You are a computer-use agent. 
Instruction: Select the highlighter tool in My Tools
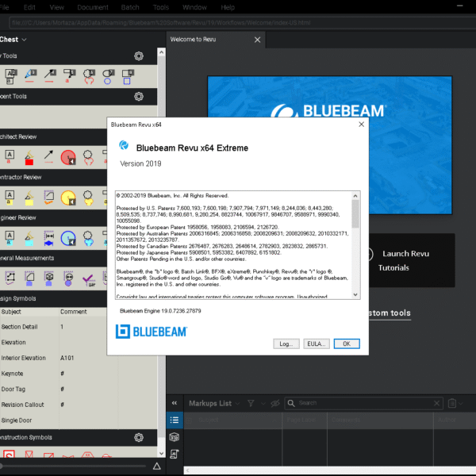[30, 76]
